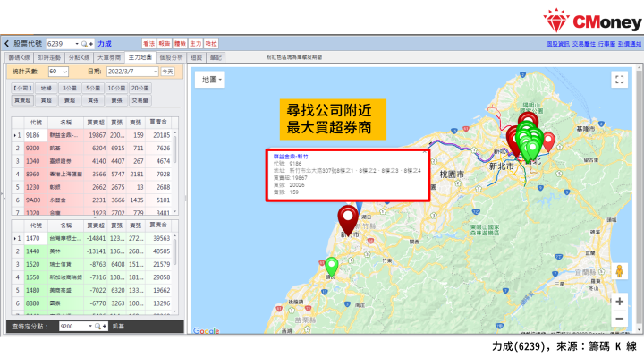Zoom in on the map
Image resolution: width=644 pixels, height=358 pixels.
[619, 302]
